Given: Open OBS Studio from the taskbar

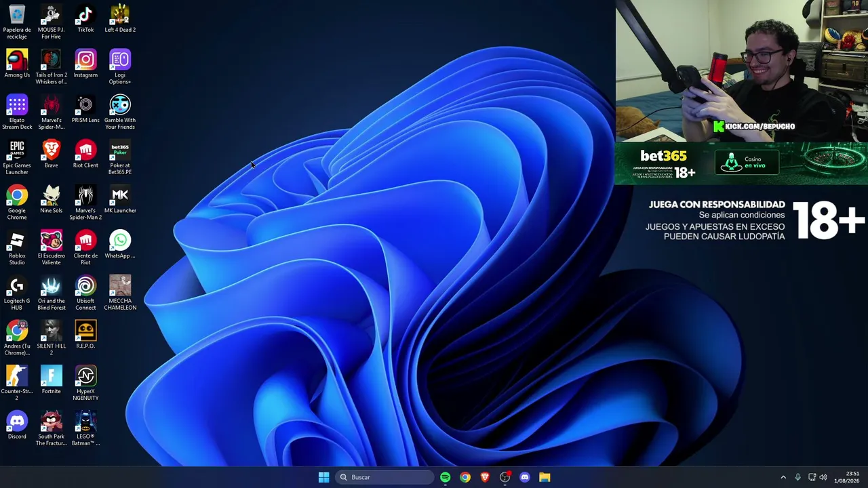Looking at the screenshot, I should (505, 477).
